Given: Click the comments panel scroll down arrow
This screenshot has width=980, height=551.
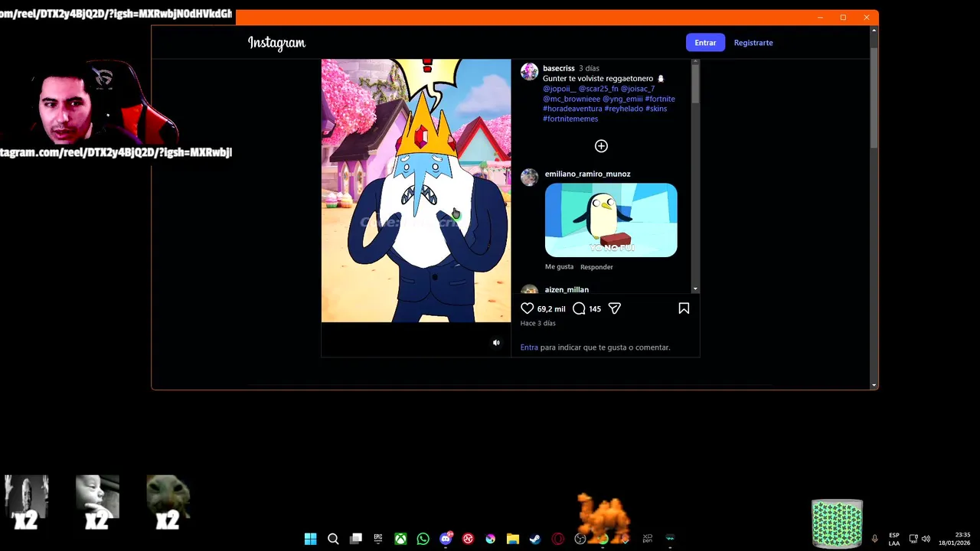Looking at the screenshot, I should click(x=695, y=289).
